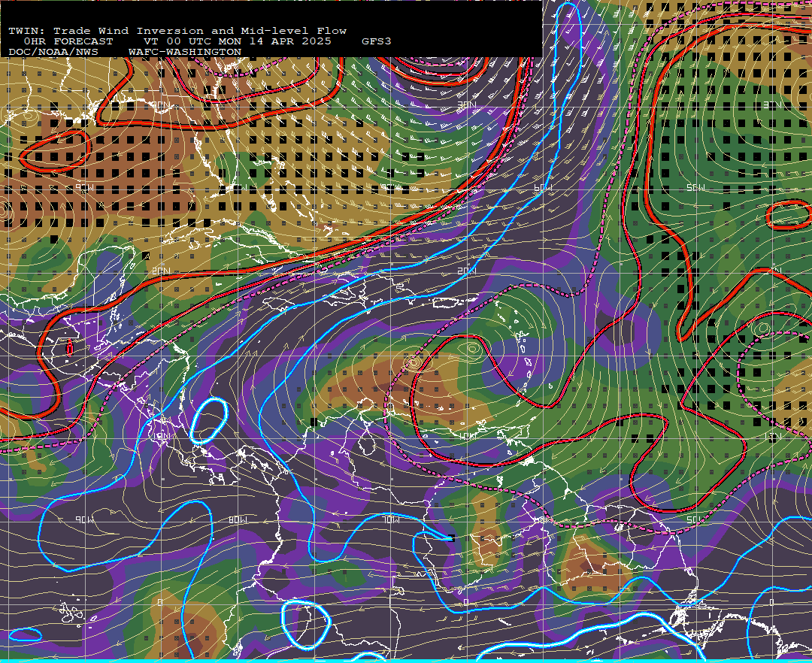Select the '0HR FORECAST' label in header
Viewport: 812px width, 663px height.
coord(68,41)
